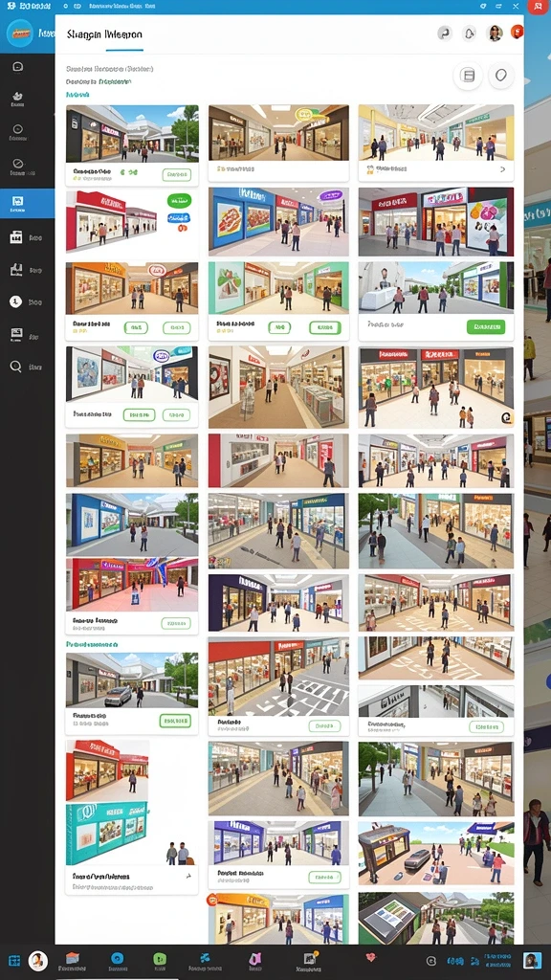
Task: Click the blue pill label beside the red storefront
Action: click(177, 218)
